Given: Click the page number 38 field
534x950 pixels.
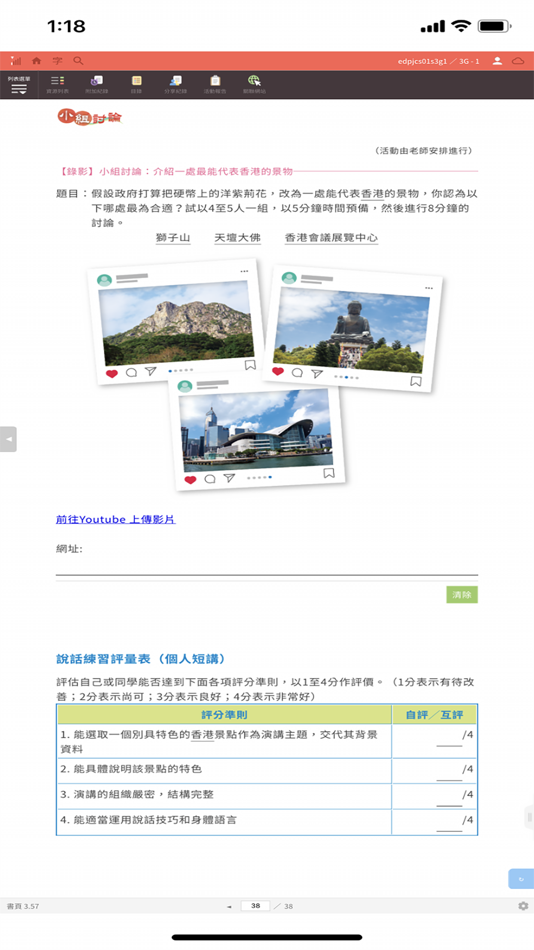Looking at the screenshot, I should pos(255,906).
